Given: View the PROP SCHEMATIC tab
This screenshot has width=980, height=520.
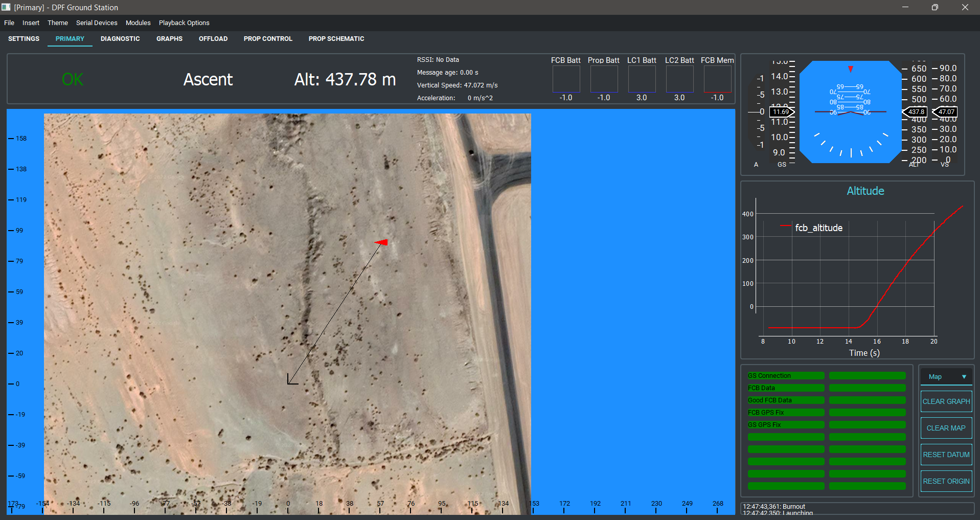Looking at the screenshot, I should click(336, 39).
